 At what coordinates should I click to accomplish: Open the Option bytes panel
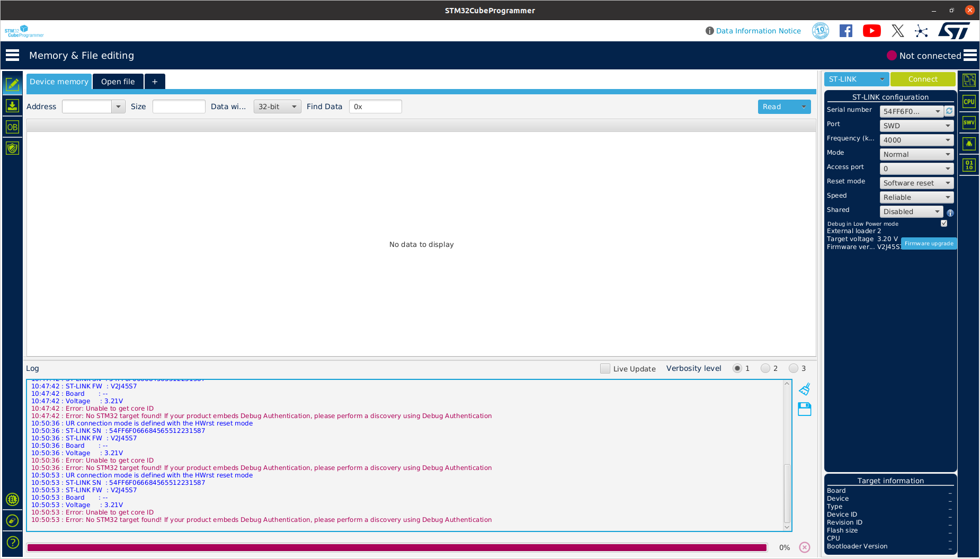[x=13, y=127]
